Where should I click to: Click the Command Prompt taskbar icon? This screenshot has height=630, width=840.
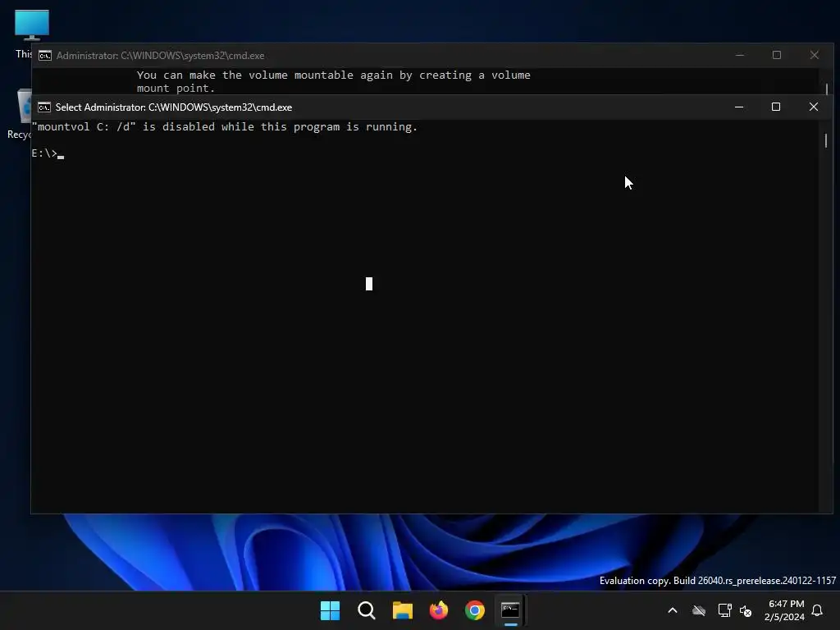click(x=510, y=610)
